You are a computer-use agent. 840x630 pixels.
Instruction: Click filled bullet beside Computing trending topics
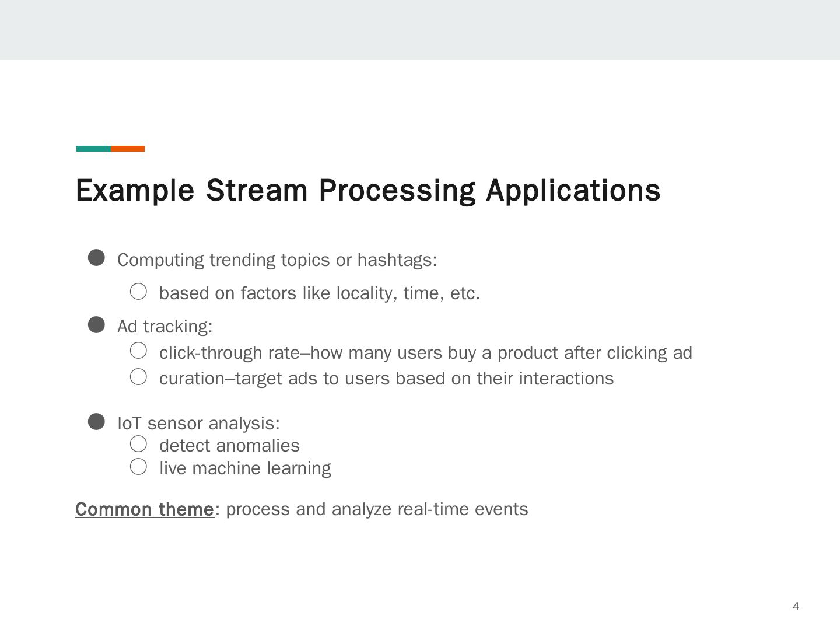pyautogui.click(x=96, y=258)
